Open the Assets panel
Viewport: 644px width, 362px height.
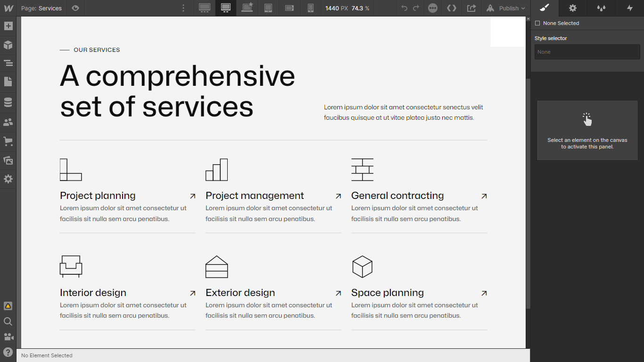8,160
